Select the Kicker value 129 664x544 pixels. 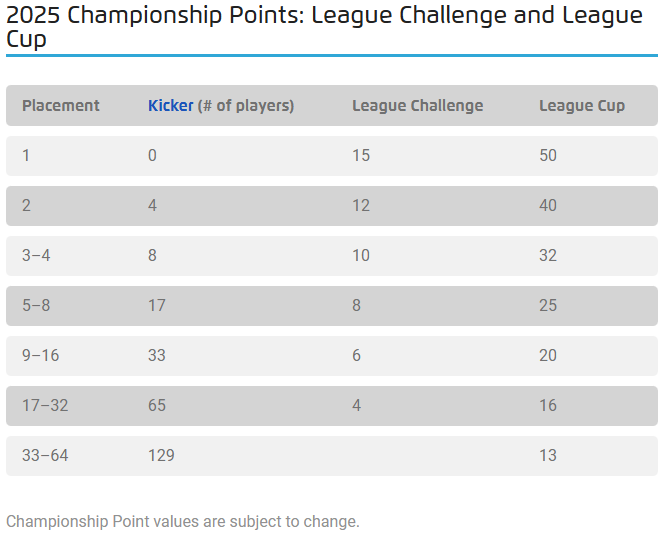click(161, 456)
